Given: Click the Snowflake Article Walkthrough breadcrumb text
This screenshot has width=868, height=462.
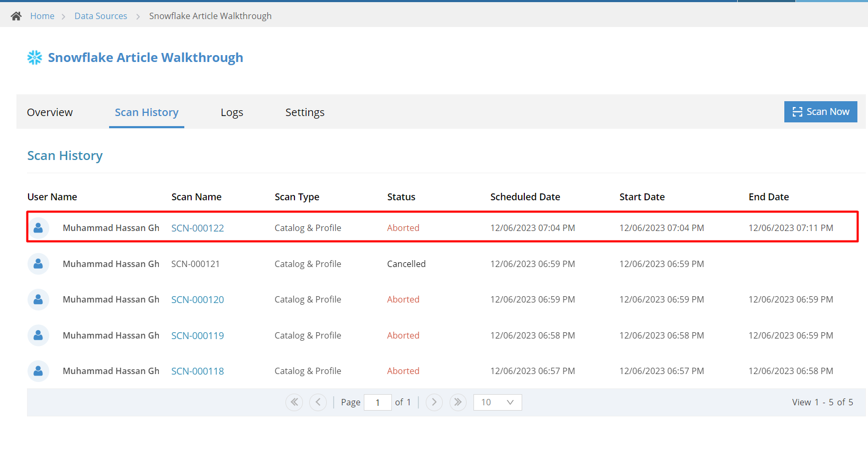Looking at the screenshot, I should (x=210, y=16).
